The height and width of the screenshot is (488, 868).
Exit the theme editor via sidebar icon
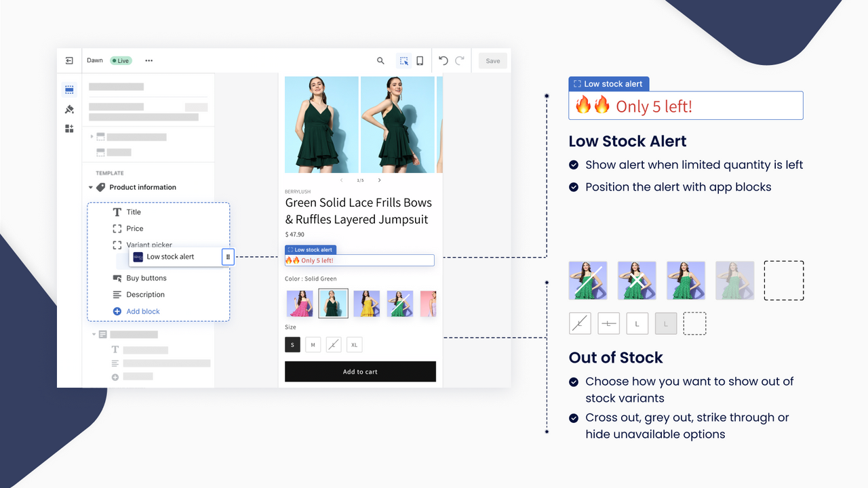[68, 60]
